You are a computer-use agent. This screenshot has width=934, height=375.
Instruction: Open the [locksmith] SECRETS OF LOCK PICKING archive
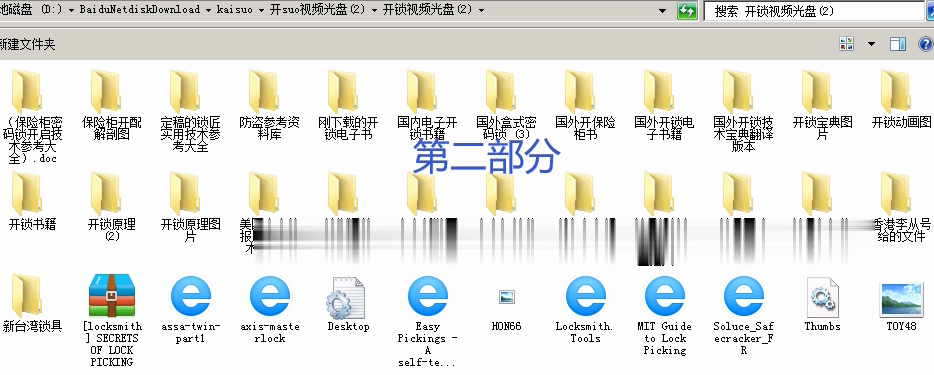pyautogui.click(x=112, y=296)
